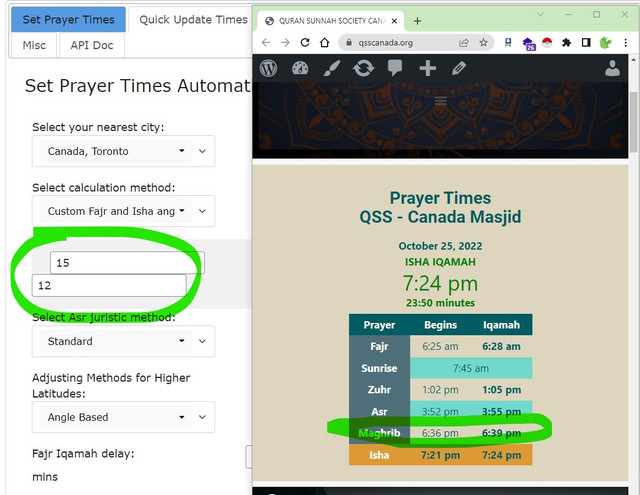The image size is (640, 495).
Task: Click the field containing 12
Action: pyautogui.click(x=109, y=285)
